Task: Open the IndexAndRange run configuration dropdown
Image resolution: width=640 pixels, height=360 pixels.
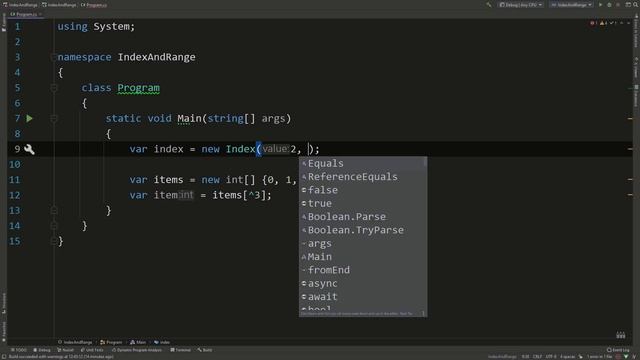Action: point(571,5)
